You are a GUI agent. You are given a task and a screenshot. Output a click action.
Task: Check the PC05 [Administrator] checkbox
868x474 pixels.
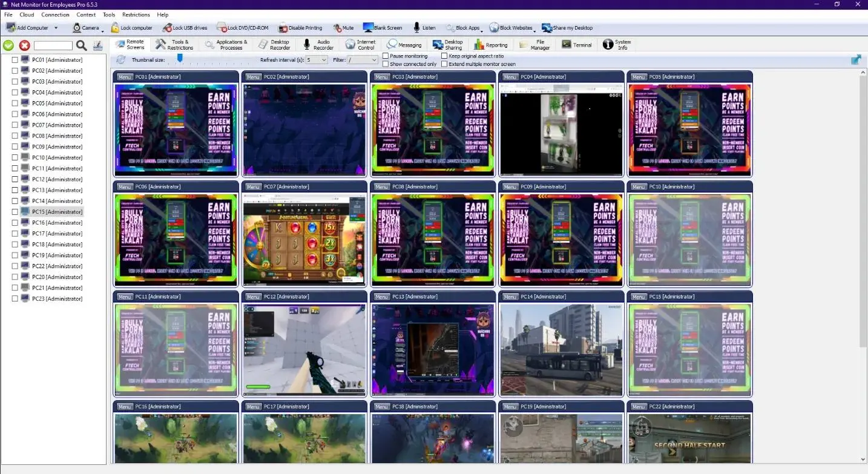[x=15, y=104]
